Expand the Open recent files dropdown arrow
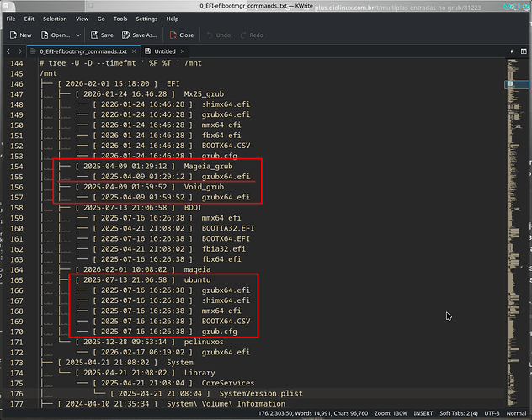 click(78, 35)
